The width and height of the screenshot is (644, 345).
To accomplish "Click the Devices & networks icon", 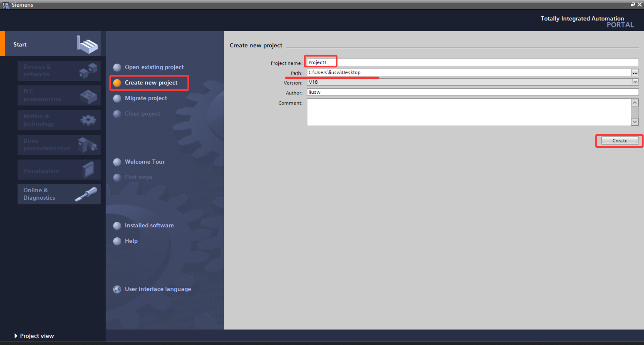I will coord(88,71).
